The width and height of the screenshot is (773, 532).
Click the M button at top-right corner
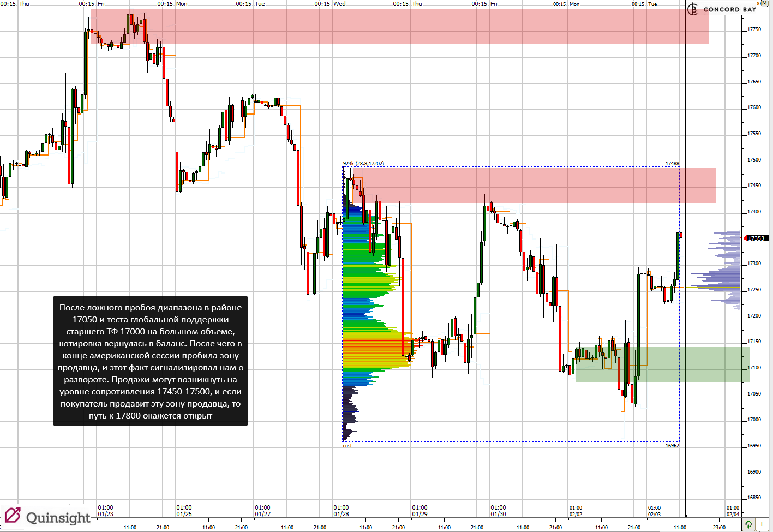click(764, 4)
